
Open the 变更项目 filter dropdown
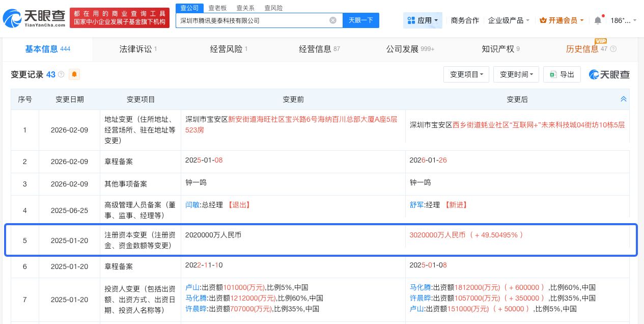(x=466, y=74)
